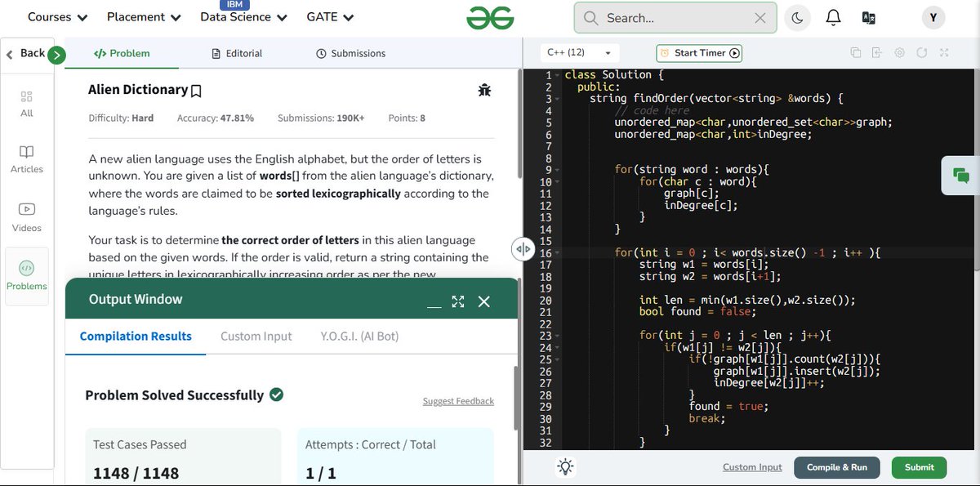Fold the if block at line 24
980x486 pixels.
[556, 348]
